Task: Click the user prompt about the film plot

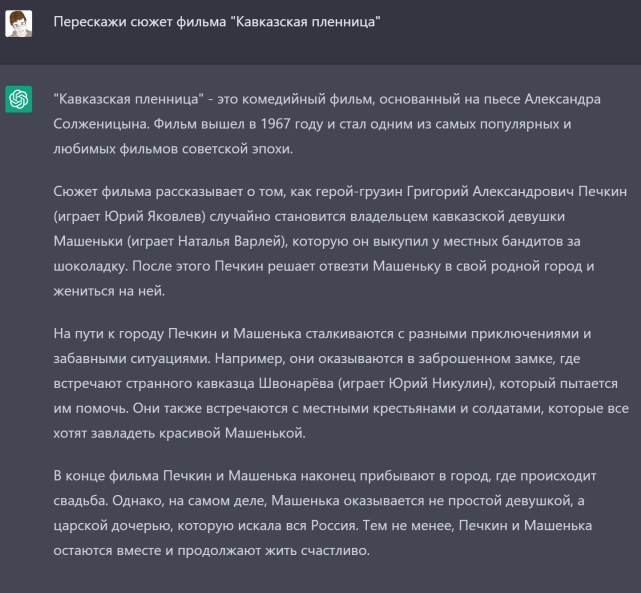Action: tap(219, 23)
